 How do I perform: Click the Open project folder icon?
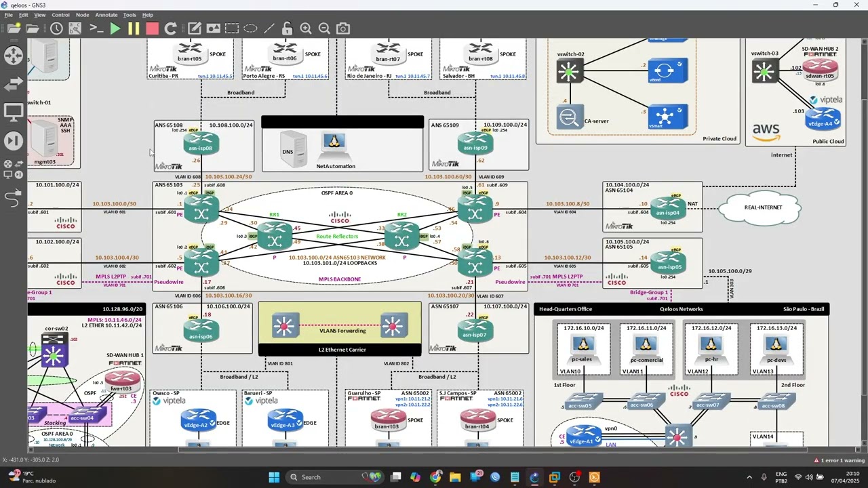32,28
